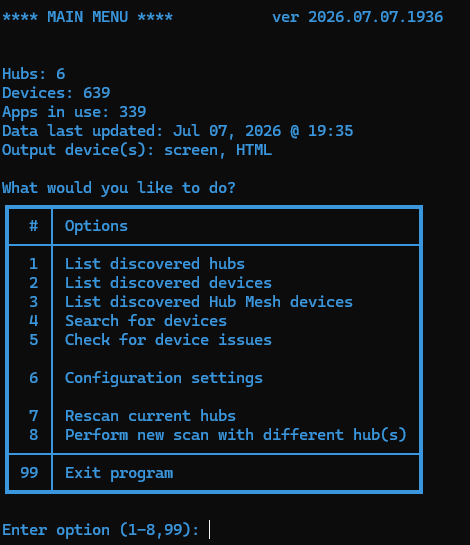Click option number 1 in the table
Viewport: 470px width, 545px height.
point(33,264)
